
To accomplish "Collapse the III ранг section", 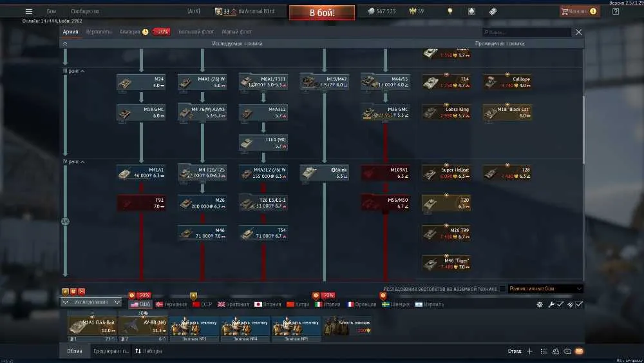I will click(x=74, y=71).
